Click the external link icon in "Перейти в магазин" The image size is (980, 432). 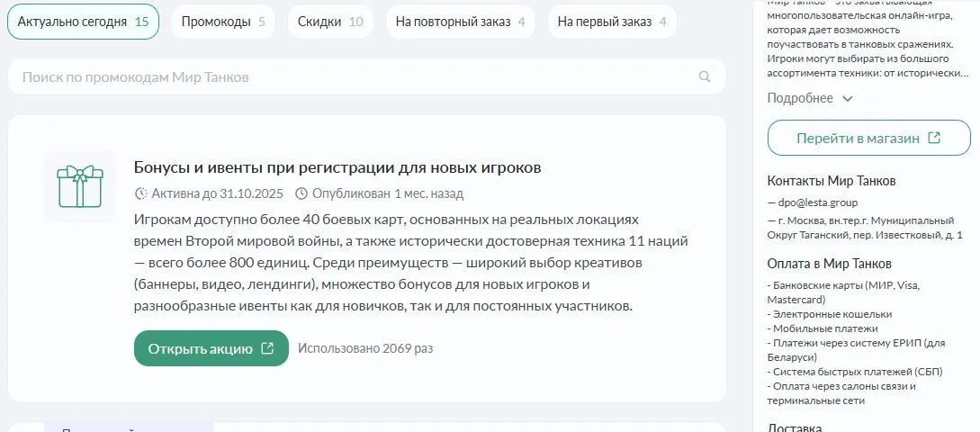(x=934, y=139)
